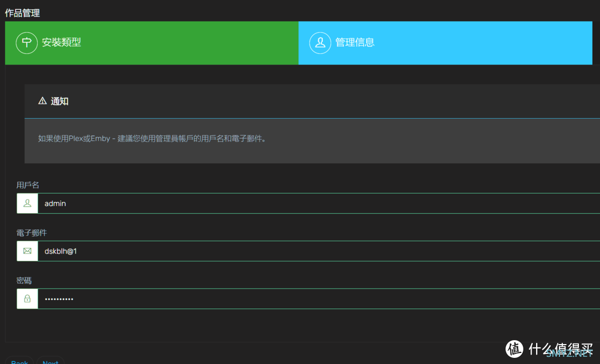Click the 安裝類型 step icon

click(27, 43)
